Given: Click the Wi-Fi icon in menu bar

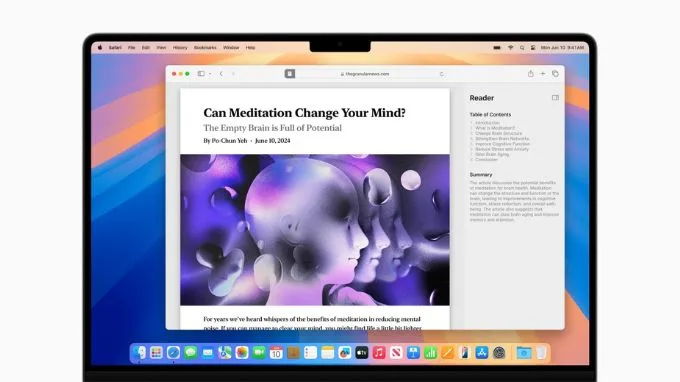Looking at the screenshot, I should point(510,48).
